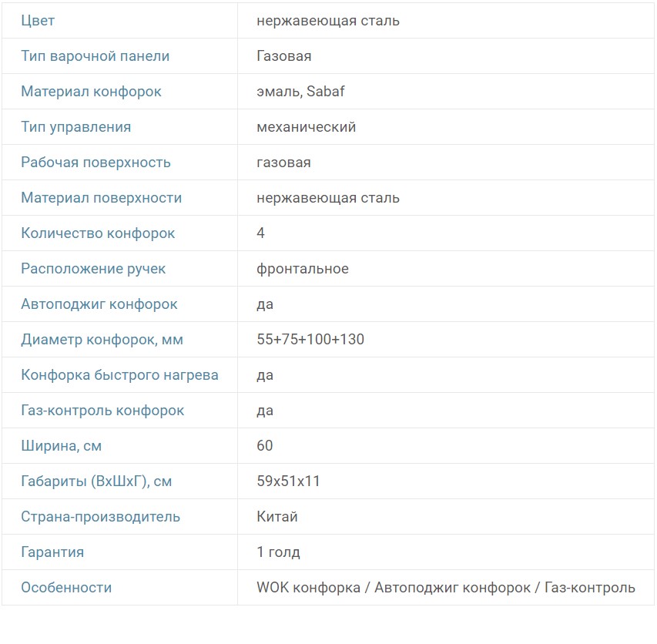The image size is (657, 644).
Task: Click the '1 голд' warranty value
Action: coord(278,552)
